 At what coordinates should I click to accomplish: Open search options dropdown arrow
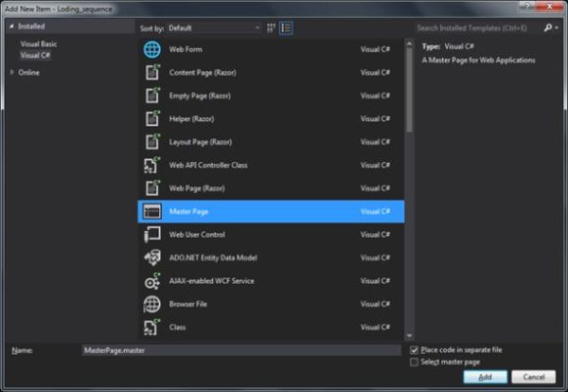557,27
